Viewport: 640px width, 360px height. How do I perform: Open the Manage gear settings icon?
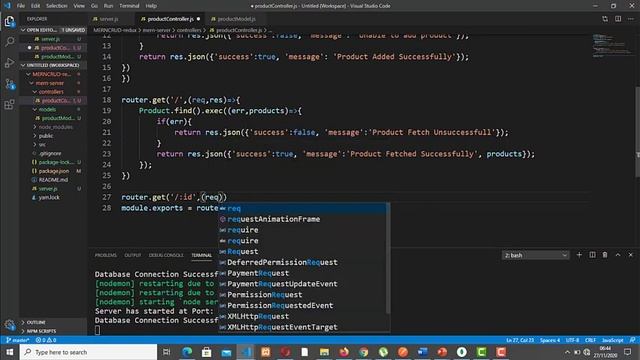tap(9, 325)
